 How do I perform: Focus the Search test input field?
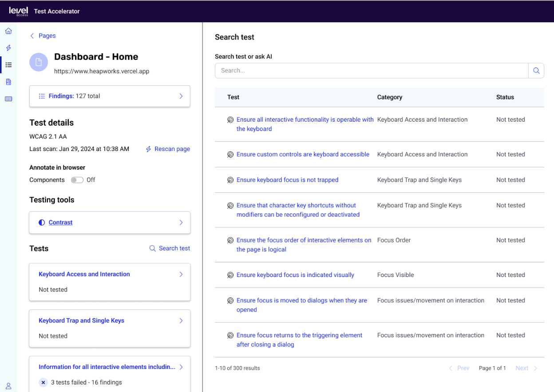[372, 71]
